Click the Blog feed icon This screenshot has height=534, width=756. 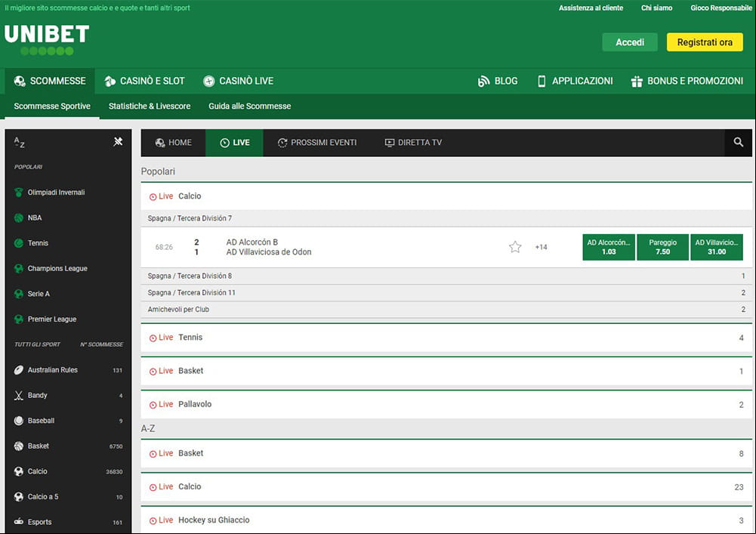click(x=483, y=81)
